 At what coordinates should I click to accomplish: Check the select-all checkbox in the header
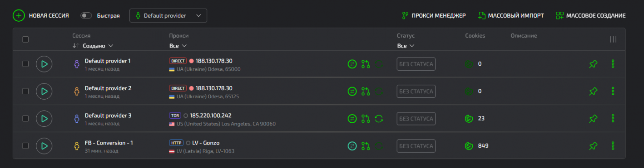[x=25, y=39]
